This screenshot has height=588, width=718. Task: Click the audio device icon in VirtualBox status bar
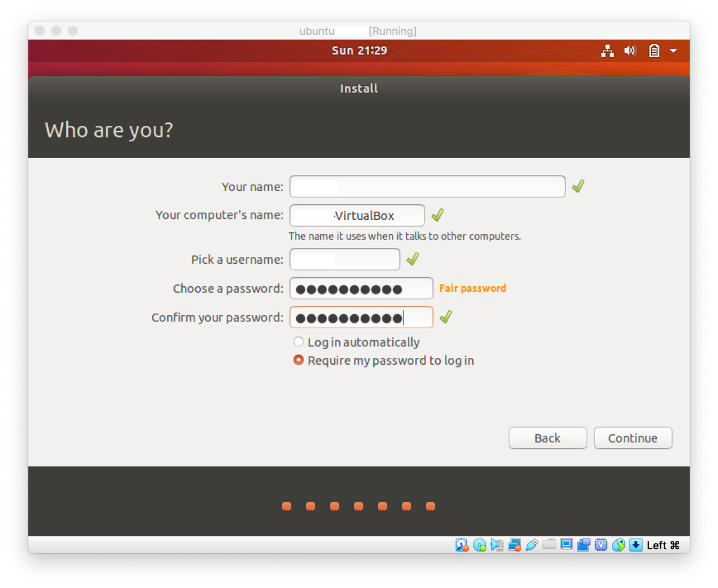coord(497,545)
